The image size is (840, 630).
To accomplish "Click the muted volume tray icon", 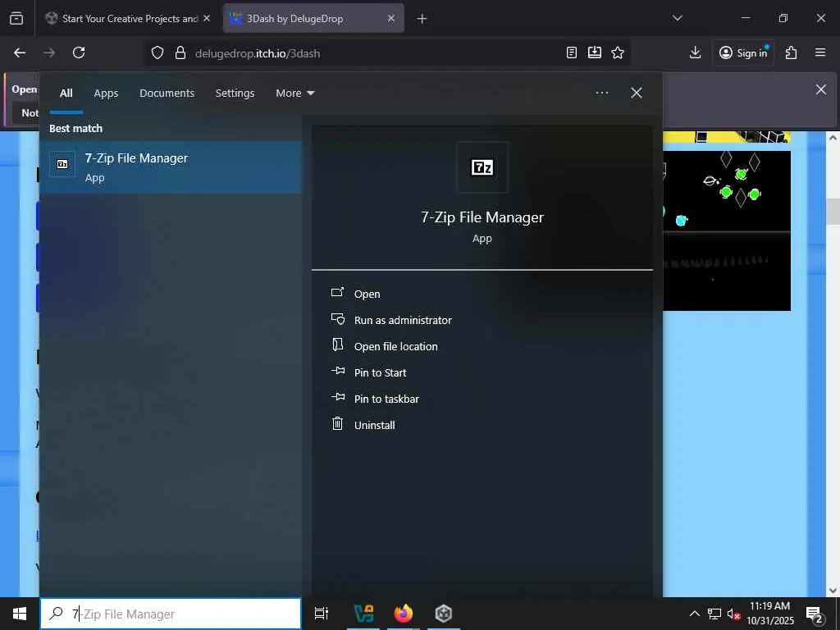I will (733, 614).
